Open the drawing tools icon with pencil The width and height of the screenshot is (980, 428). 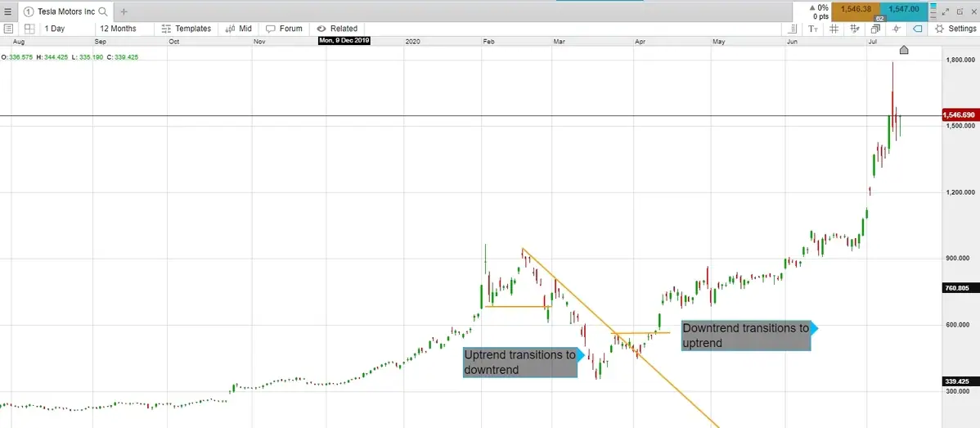click(855, 29)
